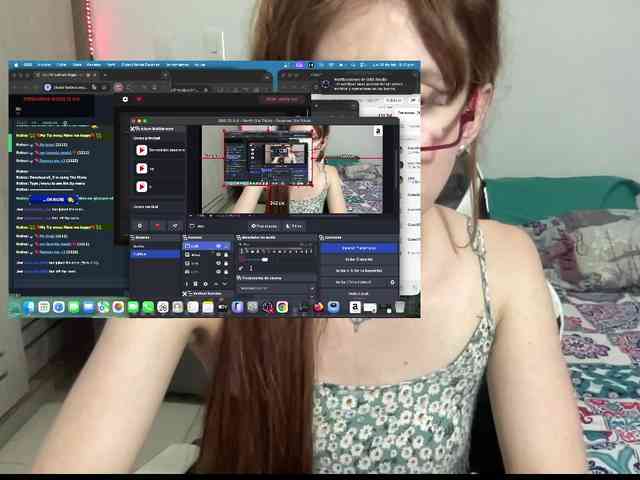Open the OBS Vista menu
This screenshot has width=640, height=480.
77,64
